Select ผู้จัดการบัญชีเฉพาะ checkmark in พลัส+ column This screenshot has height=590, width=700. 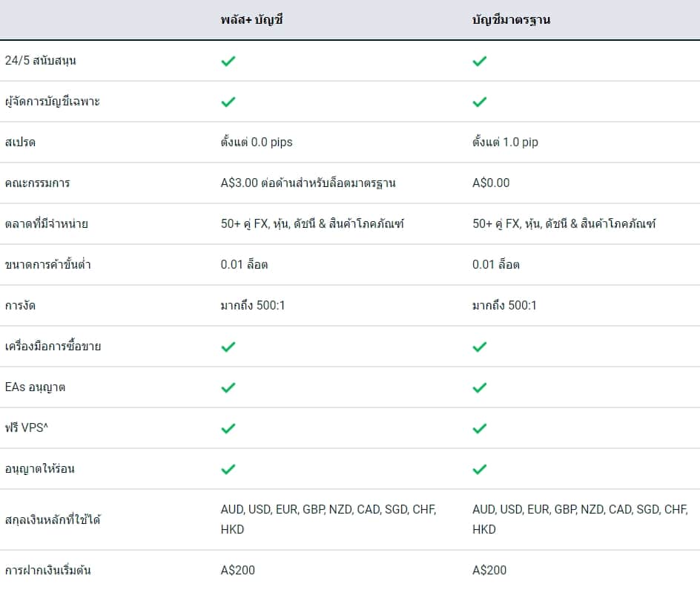(228, 102)
